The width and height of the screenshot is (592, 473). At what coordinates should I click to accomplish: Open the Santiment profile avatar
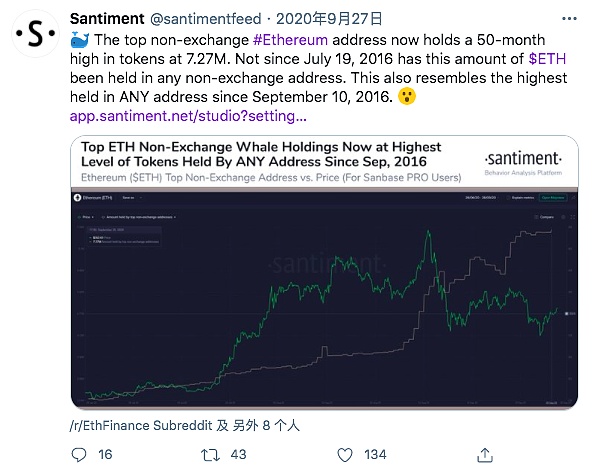pos(35,34)
